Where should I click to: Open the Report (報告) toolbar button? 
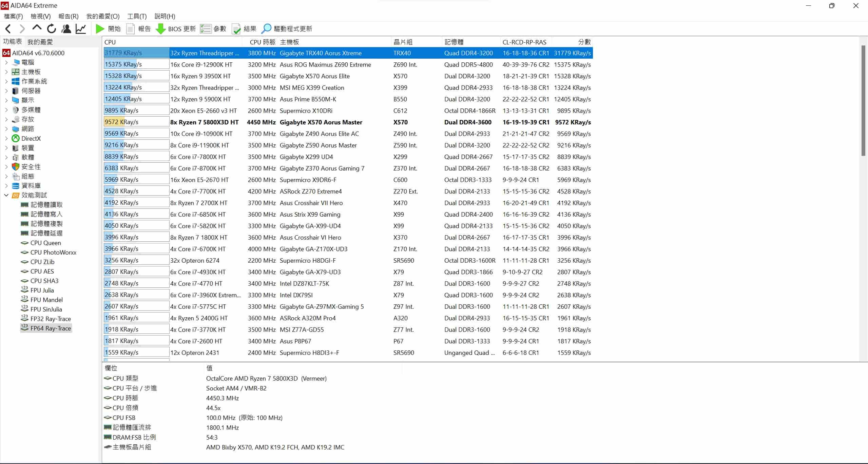tap(138, 29)
